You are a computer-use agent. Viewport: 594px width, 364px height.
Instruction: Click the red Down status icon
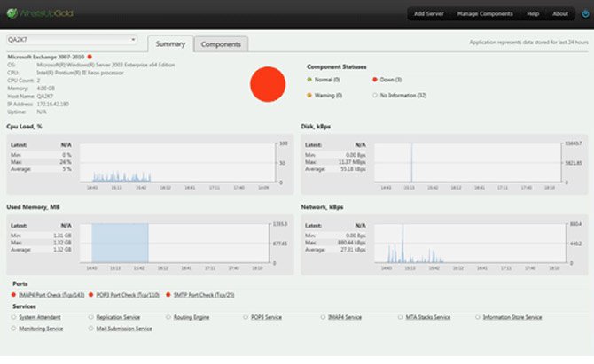[x=375, y=80]
